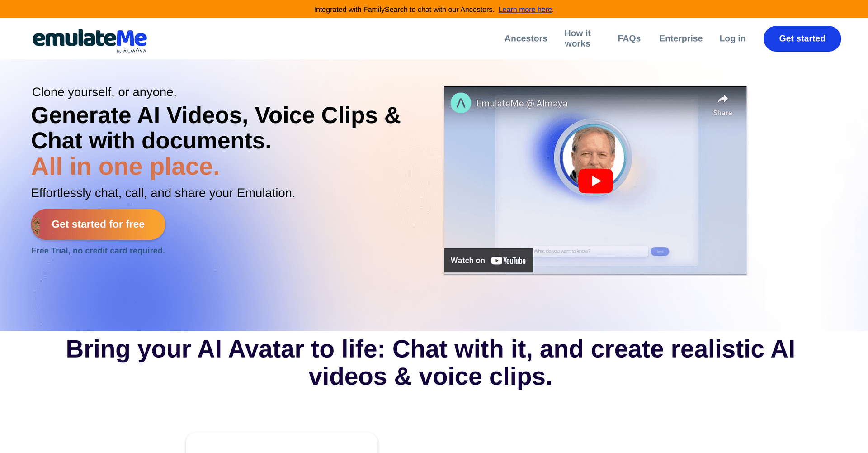Click the 'What do you want to know?' field in video
868x453 pixels.
(x=590, y=251)
